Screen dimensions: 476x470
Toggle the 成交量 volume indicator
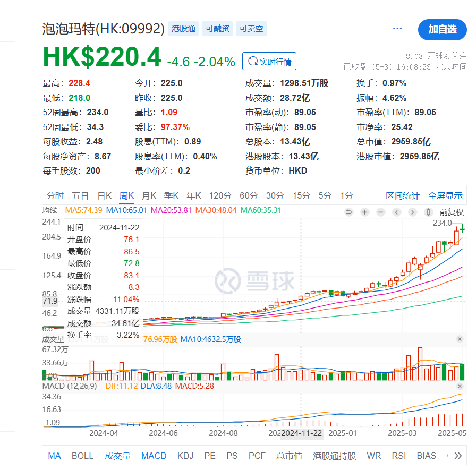point(117,456)
